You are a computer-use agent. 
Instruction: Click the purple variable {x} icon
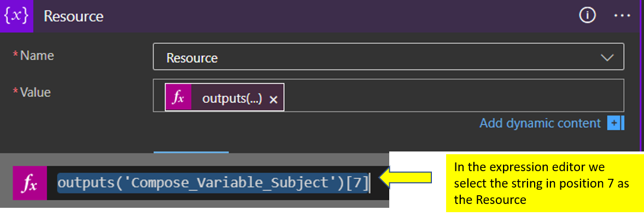pyautogui.click(x=16, y=16)
